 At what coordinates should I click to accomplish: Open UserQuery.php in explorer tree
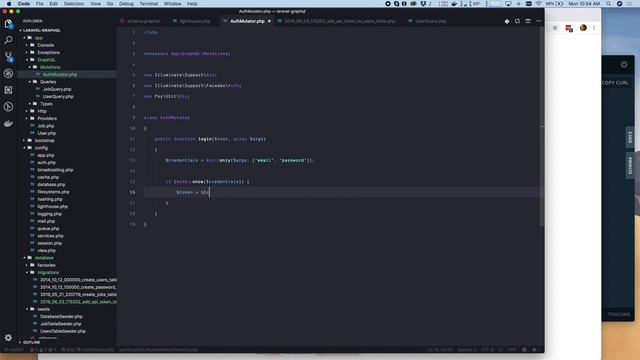[58, 97]
